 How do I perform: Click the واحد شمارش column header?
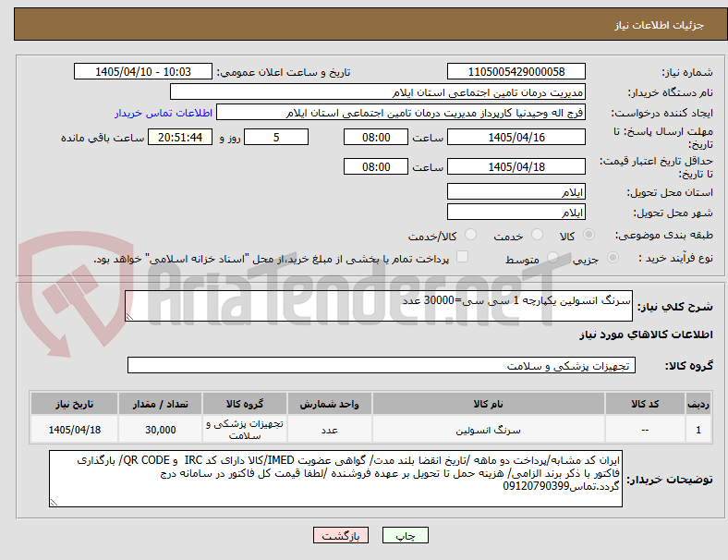tap(329, 404)
